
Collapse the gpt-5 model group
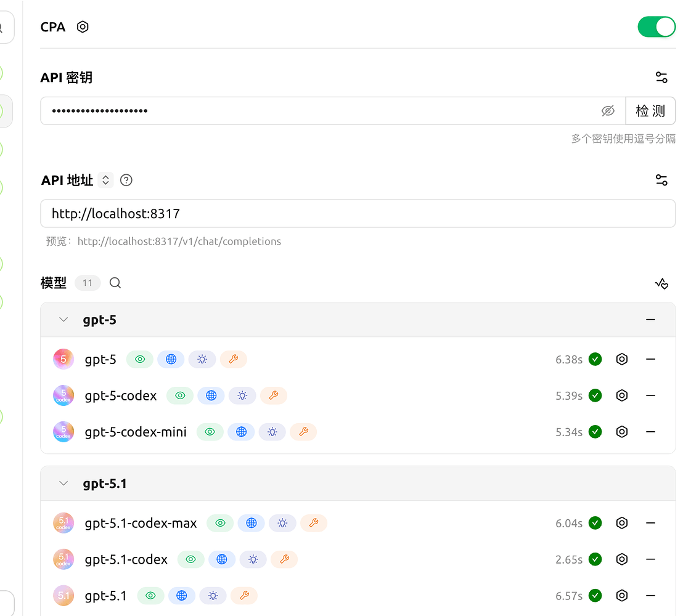(x=63, y=320)
